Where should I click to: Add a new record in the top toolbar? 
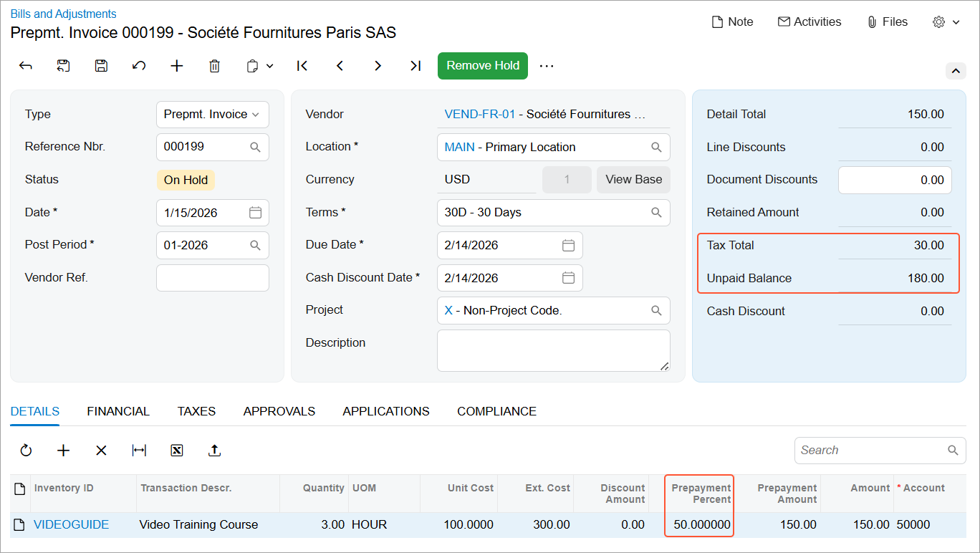pos(177,66)
